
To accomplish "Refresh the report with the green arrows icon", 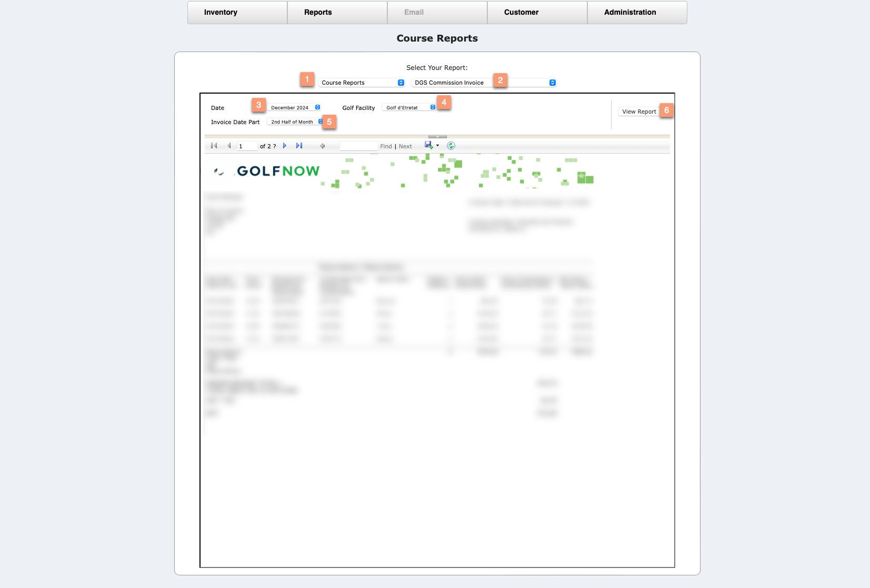I will 451,146.
